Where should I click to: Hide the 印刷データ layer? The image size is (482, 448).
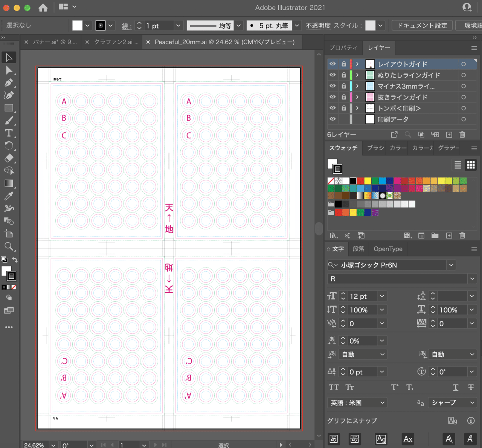[333, 119]
